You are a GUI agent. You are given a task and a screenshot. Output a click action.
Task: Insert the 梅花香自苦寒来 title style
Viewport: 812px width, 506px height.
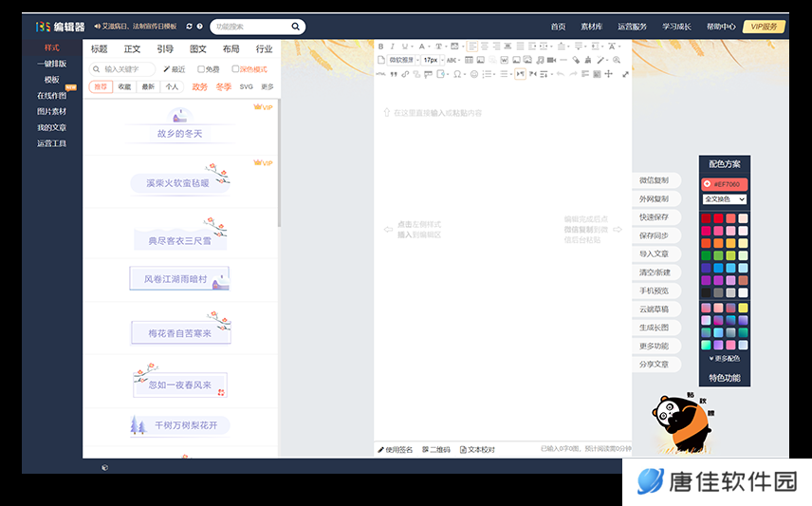[x=181, y=328]
